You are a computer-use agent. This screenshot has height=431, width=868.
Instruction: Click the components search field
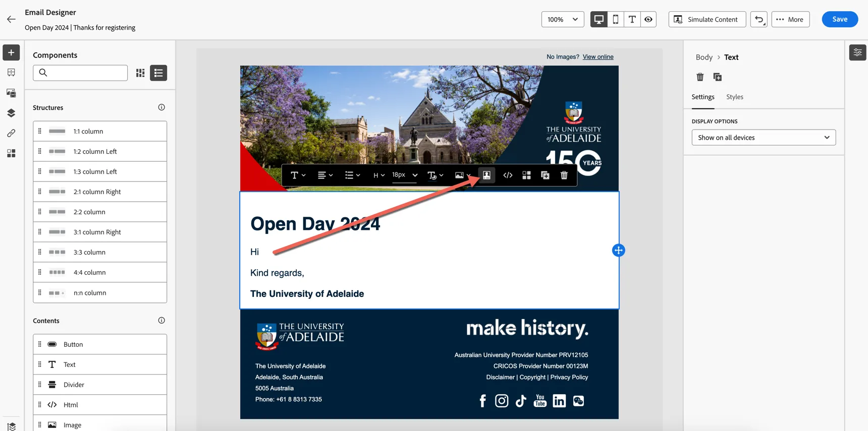click(80, 73)
